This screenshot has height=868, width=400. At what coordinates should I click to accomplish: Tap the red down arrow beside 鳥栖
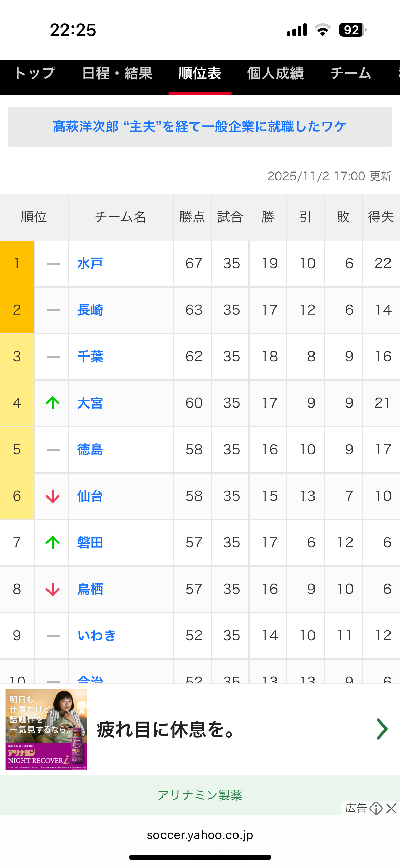[x=53, y=590]
